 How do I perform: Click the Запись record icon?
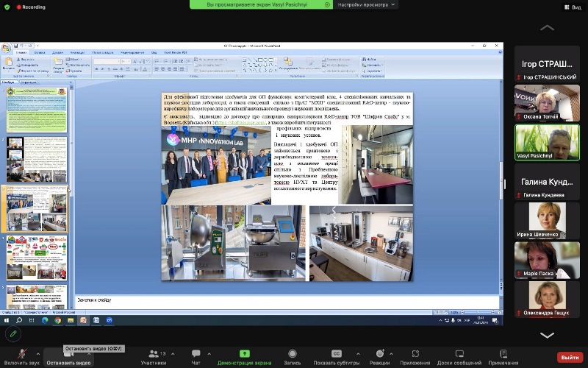tap(293, 354)
